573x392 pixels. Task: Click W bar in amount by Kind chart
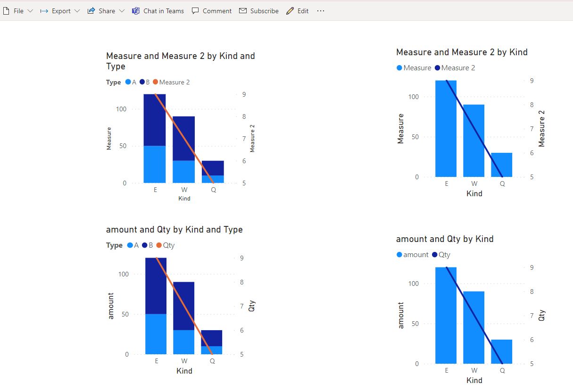click(474, 327)
